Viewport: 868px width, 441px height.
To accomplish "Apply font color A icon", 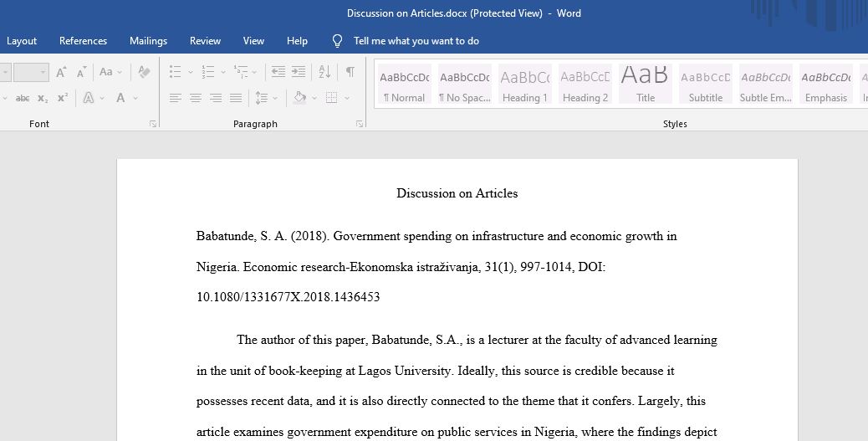I will 120,98.
